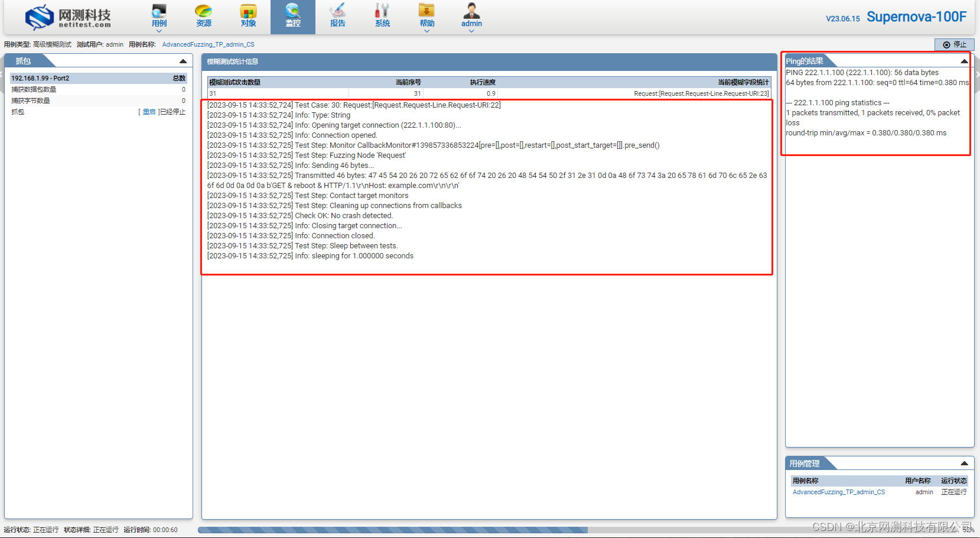Click the 捕获字节数量 row
980x538 pixels.
[98, 101]
